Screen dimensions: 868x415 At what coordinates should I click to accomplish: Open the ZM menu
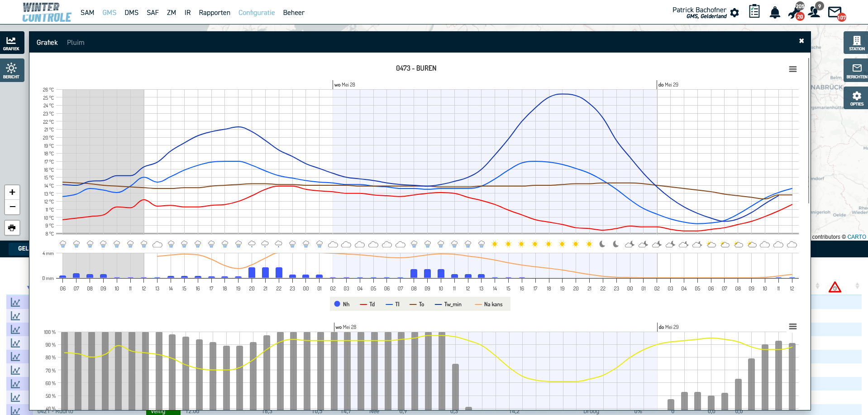pyautogui.click(x=172, y=13)
